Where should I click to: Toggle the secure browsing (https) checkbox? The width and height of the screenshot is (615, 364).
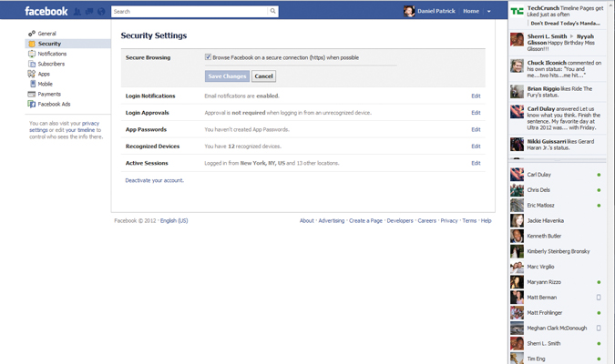209,57
